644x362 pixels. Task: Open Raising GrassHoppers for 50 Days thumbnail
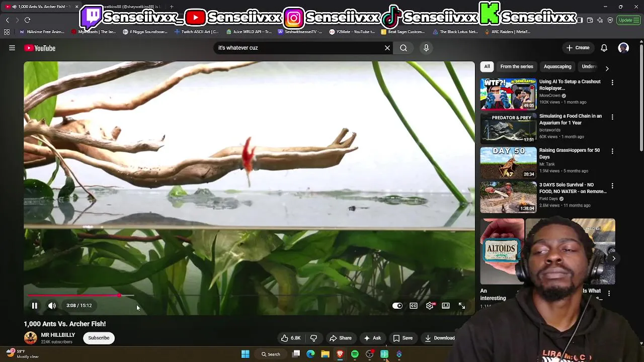click(x=508, y=162)
